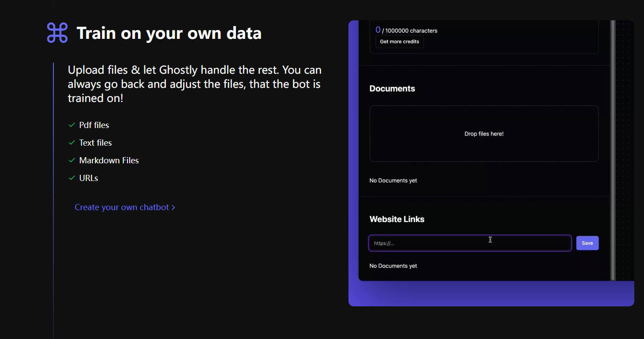644x339 pixels.
Task: Click the green checkmark next to Pdf files
Action: pos(72,125)
